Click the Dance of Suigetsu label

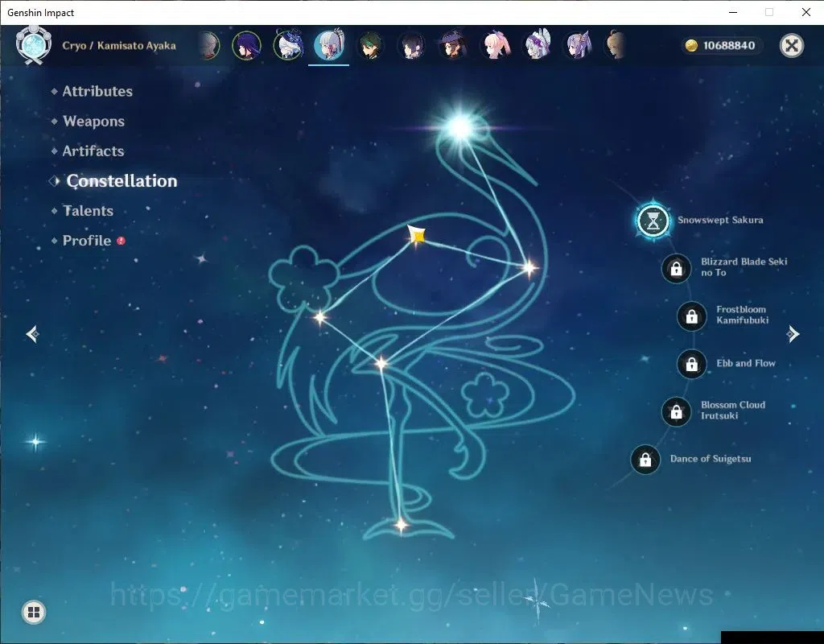pyautogui.click(x=711, y=459)
